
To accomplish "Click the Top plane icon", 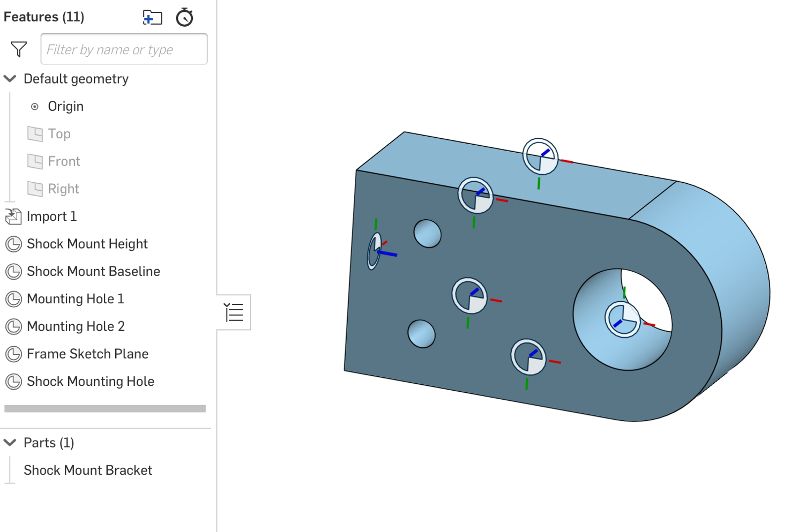I will coord(35,134).
